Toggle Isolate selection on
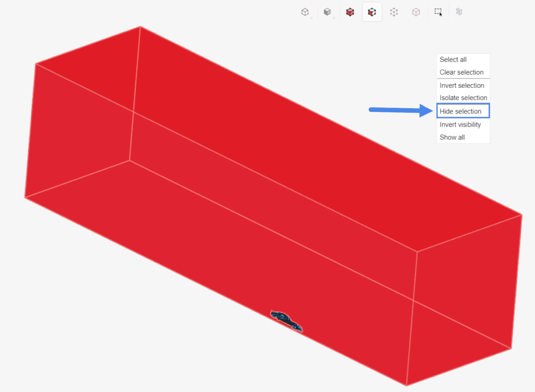 point(463,98)
